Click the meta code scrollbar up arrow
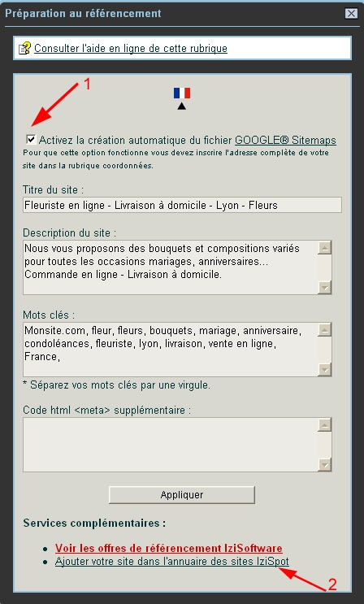This screenshot has height=604, width=364. pyautogui.click(x=325, y=425)
